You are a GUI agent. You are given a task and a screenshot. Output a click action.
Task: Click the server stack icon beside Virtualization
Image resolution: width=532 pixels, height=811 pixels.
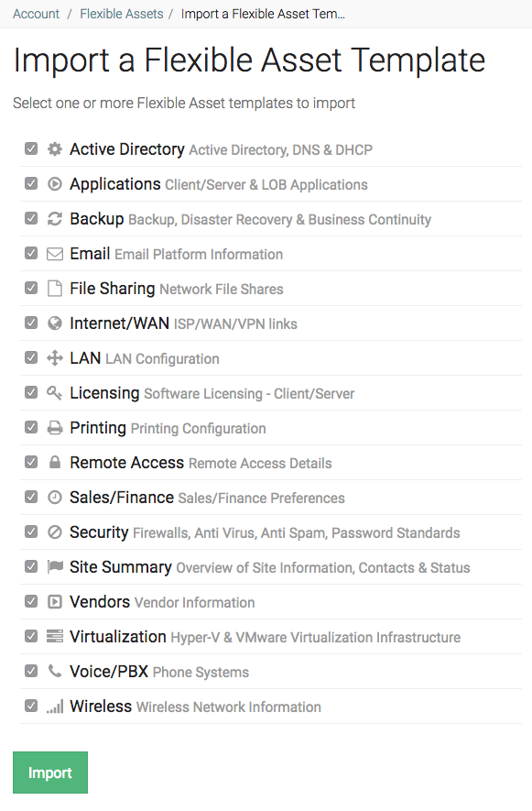[x=55, y=636]
